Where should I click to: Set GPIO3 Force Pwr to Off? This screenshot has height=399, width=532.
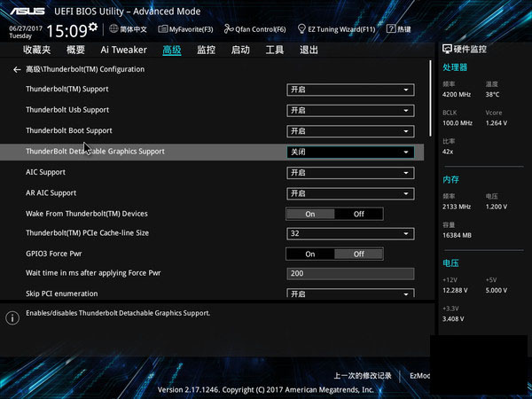[358, 254]
